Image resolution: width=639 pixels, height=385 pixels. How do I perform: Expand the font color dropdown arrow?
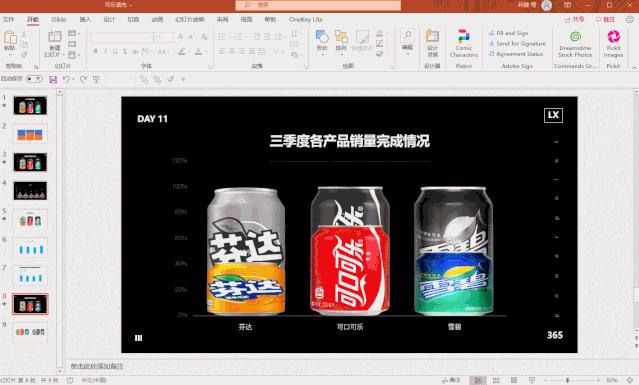[205, 52]
